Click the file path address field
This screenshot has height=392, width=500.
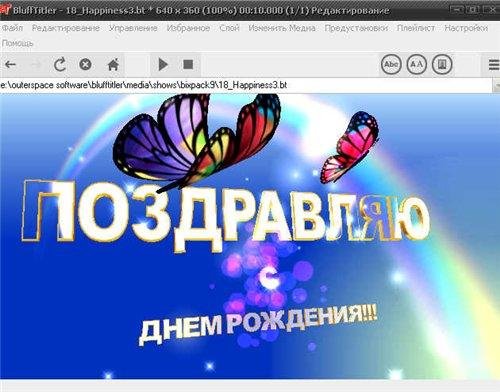(x=246, y=85)
